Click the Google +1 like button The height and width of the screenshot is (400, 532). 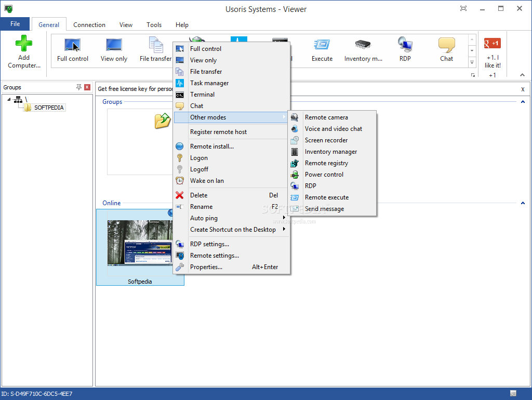(x=493, y=44)
